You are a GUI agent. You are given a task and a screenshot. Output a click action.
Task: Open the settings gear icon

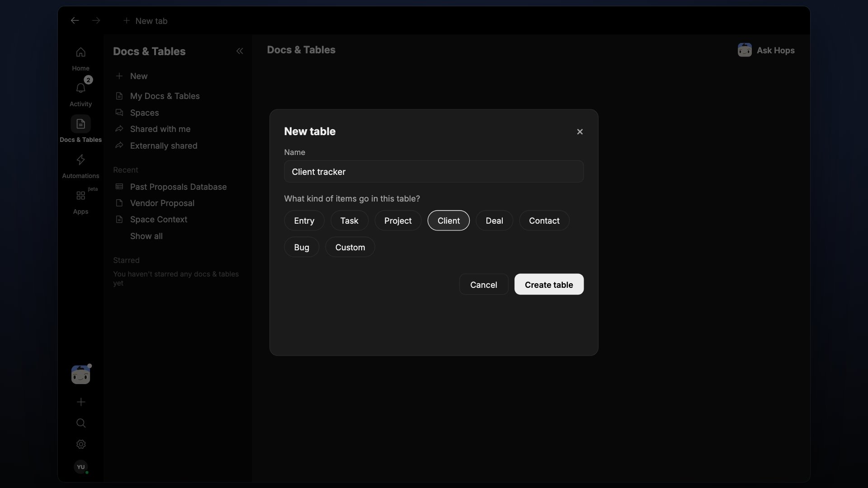tap(81, 444)
